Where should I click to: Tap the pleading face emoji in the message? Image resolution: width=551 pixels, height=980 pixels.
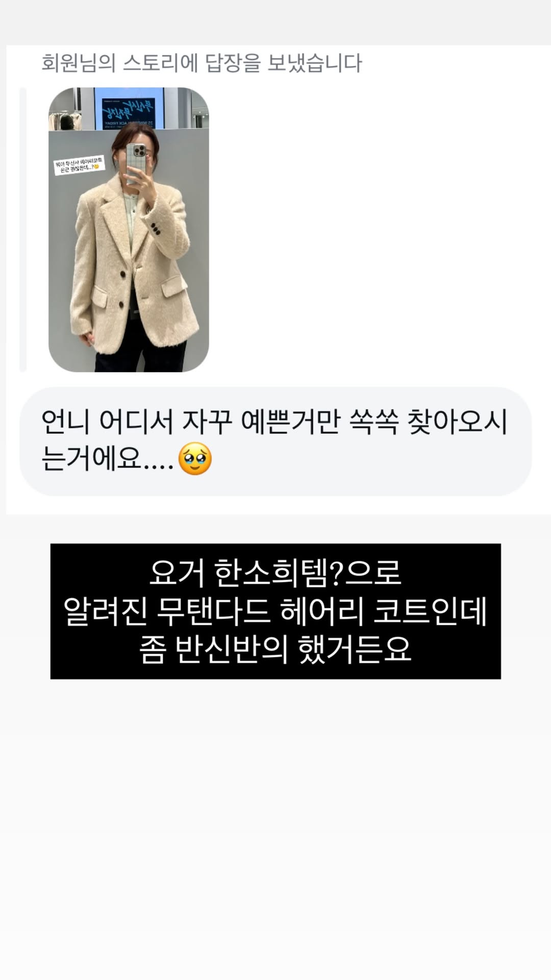click(195, 459)
